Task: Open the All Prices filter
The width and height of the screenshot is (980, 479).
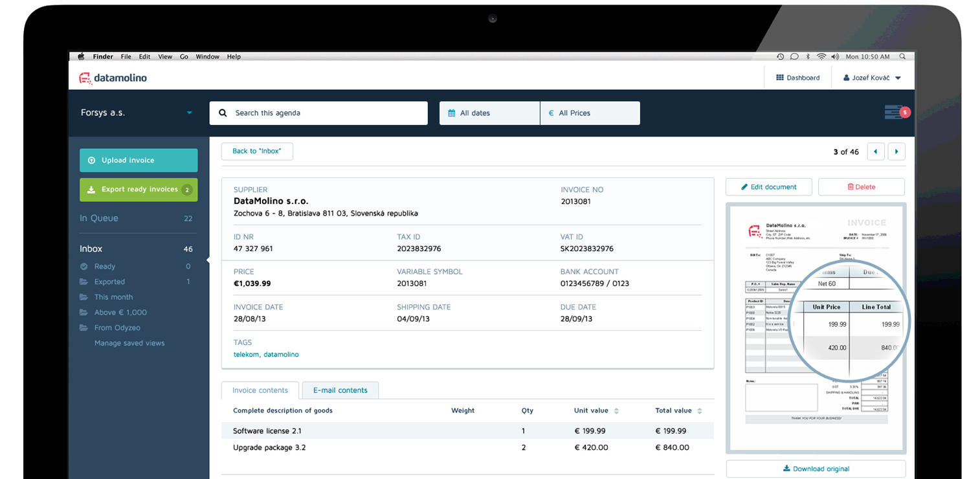Action: click(x=590, y=113)
